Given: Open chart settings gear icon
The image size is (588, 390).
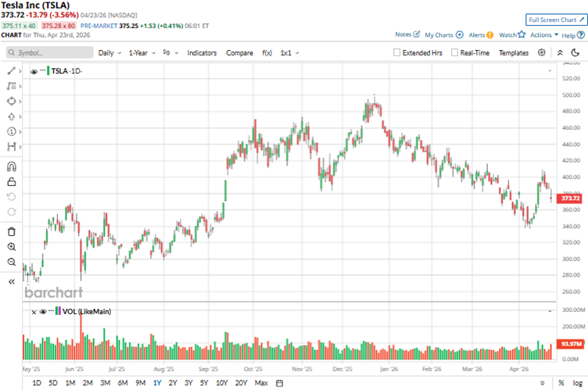Looking at the screenshot, I should pyautogui.click(x=542, y=52).
